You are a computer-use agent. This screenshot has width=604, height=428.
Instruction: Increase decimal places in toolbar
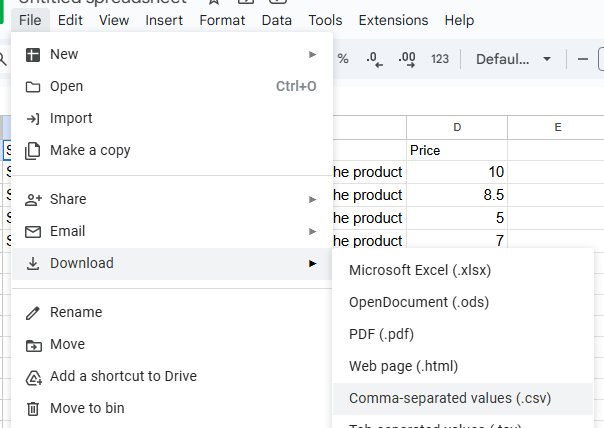(x=407, y=59)
